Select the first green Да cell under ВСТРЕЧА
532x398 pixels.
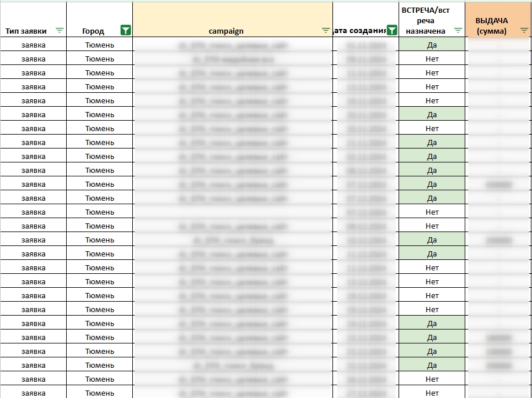pyautogui.click(x=432, y=45)
